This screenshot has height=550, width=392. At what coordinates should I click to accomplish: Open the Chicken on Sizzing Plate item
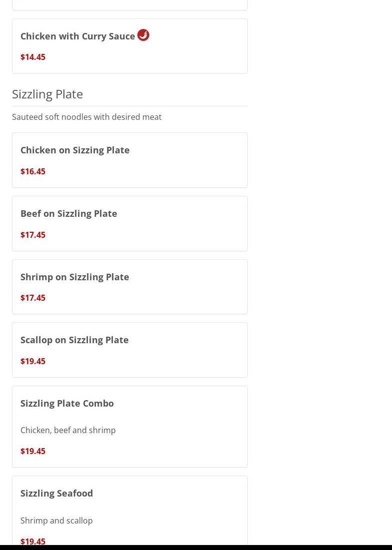pyautogui.click(x=75, y=150)
